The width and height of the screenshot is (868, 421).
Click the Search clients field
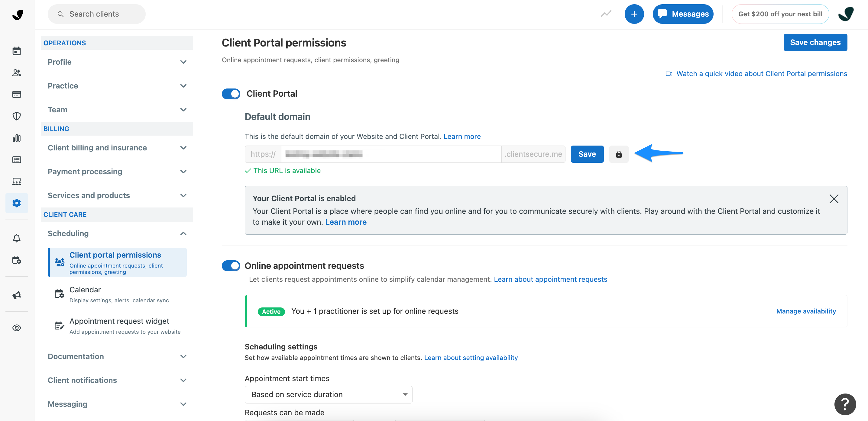[96, 14]
